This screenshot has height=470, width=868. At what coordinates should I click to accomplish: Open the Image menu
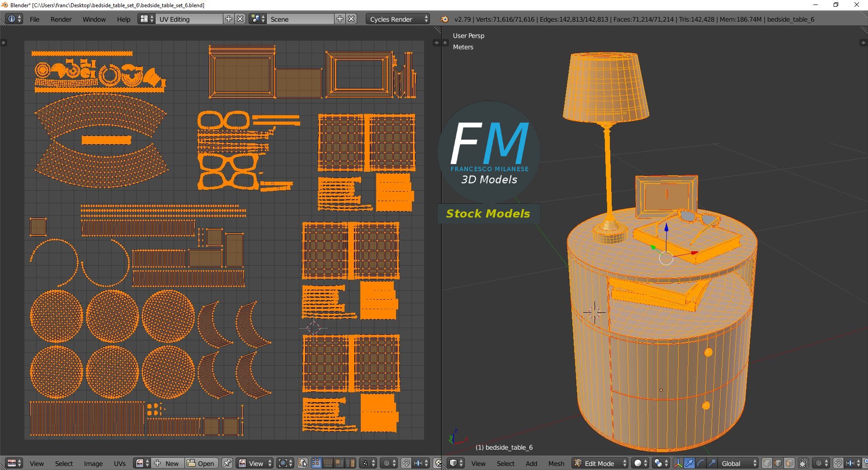pos(93,464)
